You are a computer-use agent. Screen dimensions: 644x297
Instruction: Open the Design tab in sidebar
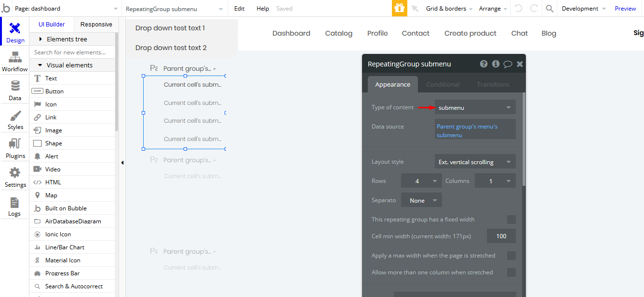pos(15,32)
